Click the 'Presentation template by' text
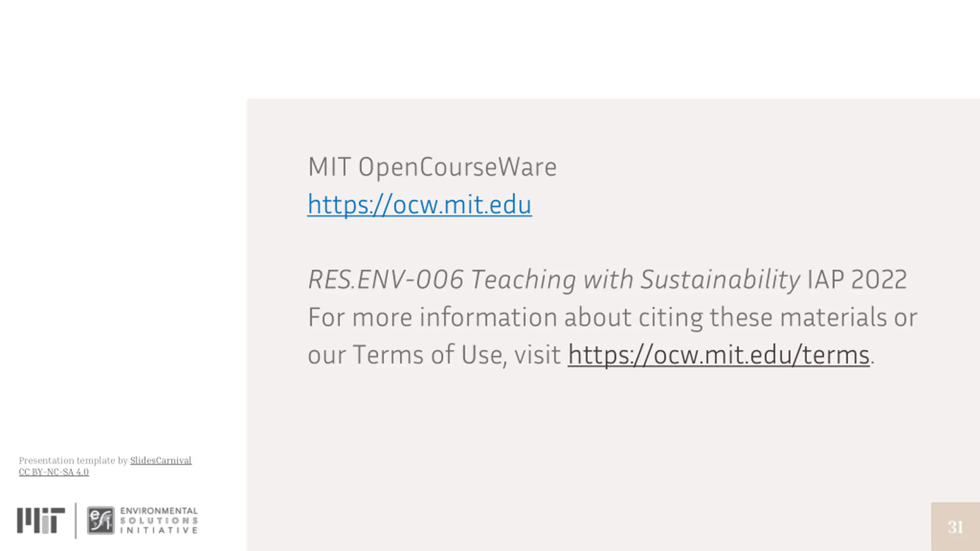 pyautogui.click(x=73, y=460)
